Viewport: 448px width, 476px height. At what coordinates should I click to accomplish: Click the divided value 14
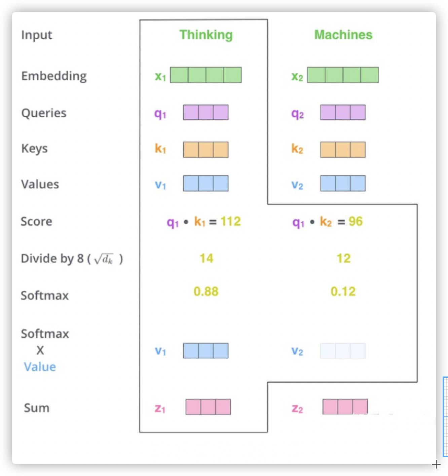[x=206, y=258]
